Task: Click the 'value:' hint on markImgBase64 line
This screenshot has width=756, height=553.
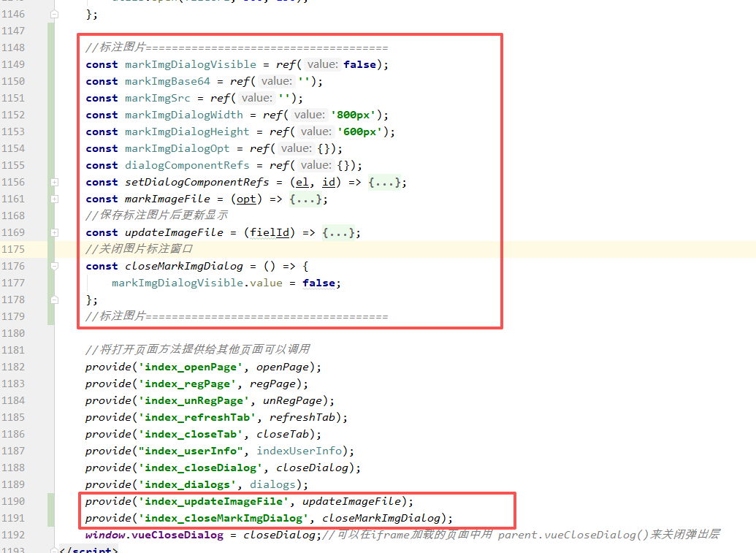Action: 276,81
